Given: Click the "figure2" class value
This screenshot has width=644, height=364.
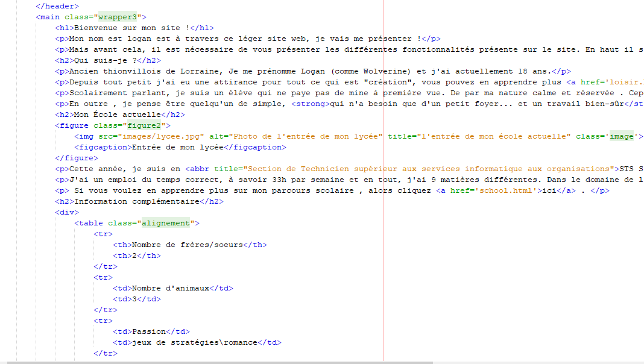Looking at the screenshot, I should coord(146,125).
